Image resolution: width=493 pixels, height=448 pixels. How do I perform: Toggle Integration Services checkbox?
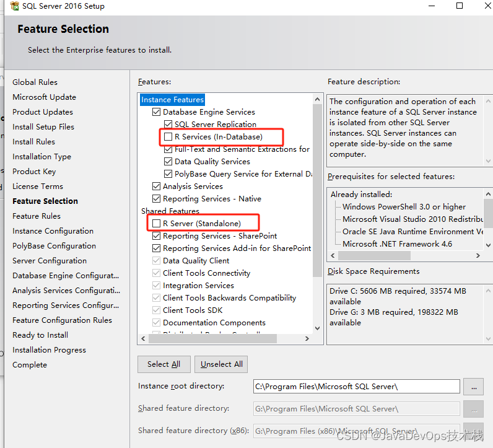click(x=156, y=286)
